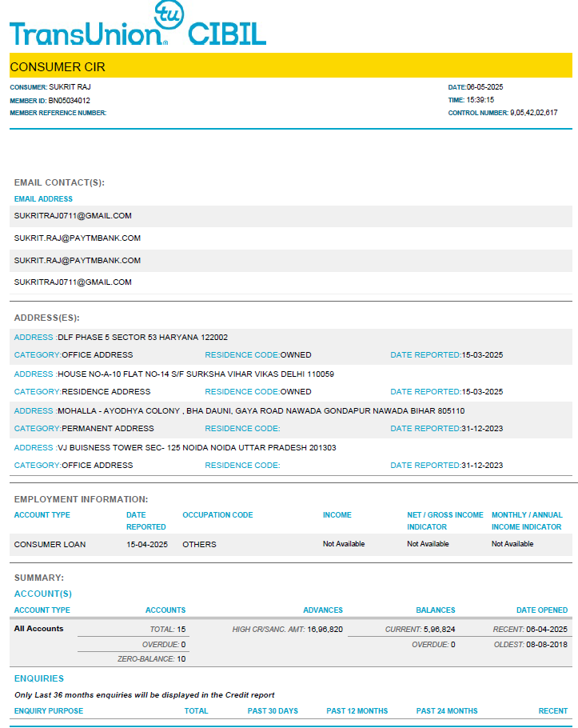The height and width of the screenshot is (728, 578).
Task: Select date reported 31-12-2023 for Noida address
Action: pos(482,466)
